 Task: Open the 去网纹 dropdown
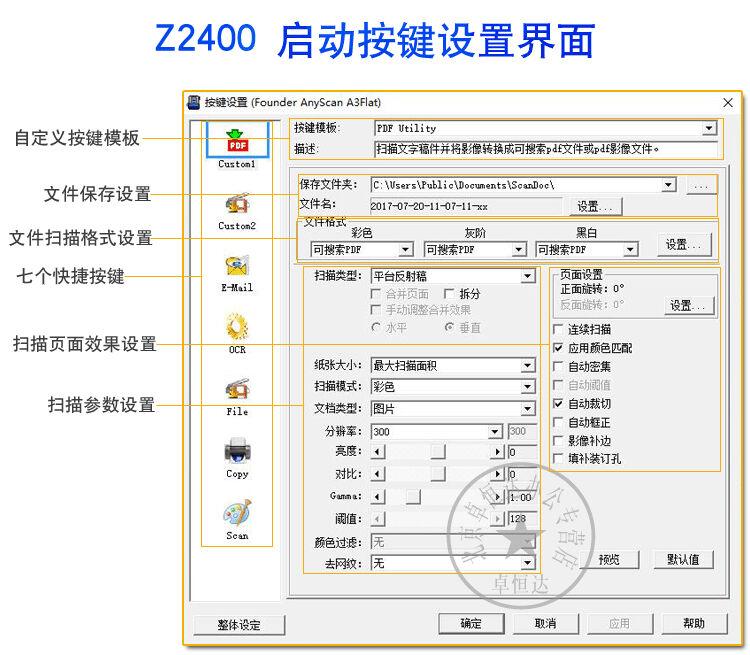coord(528,563)
